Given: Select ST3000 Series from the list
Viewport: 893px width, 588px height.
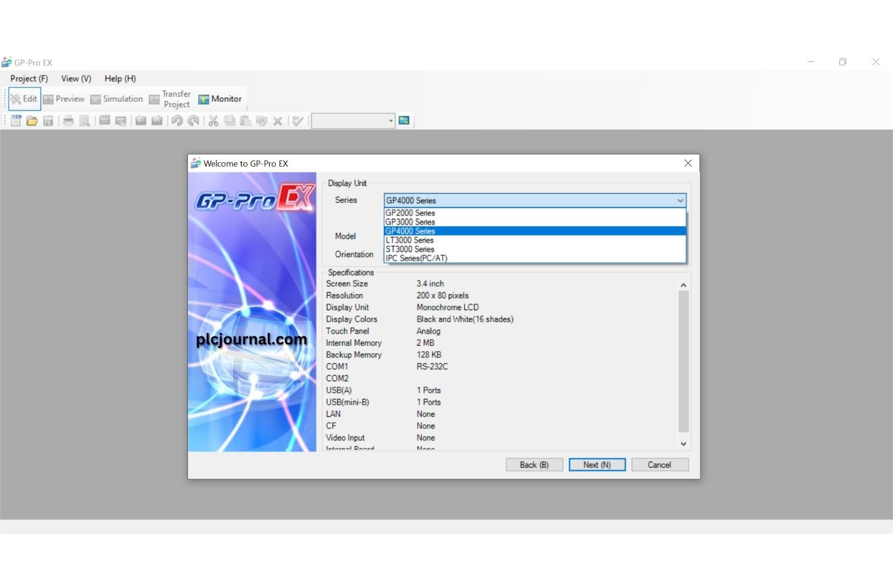Looking at the screenshot, I should point(535,249).
